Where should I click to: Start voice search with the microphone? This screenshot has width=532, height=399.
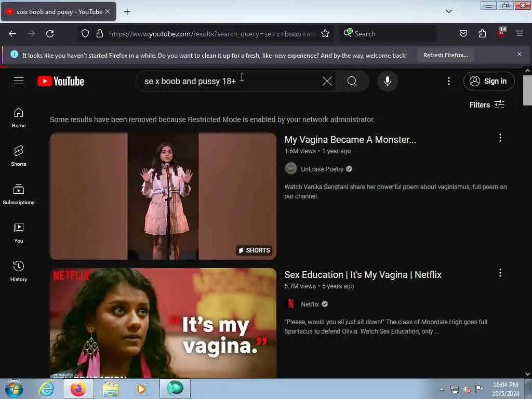[388, 81]
